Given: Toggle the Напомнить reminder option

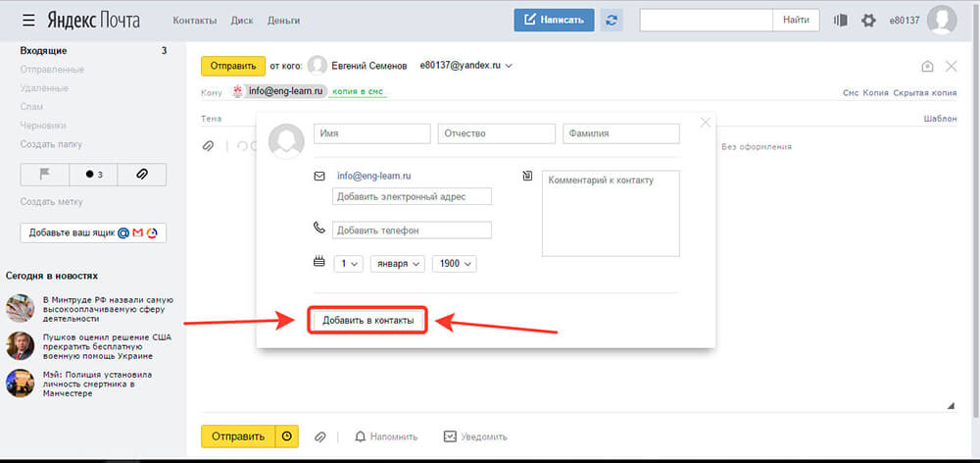Looking at the screenshot, I should pyautogui.click(x=387, y=437).
